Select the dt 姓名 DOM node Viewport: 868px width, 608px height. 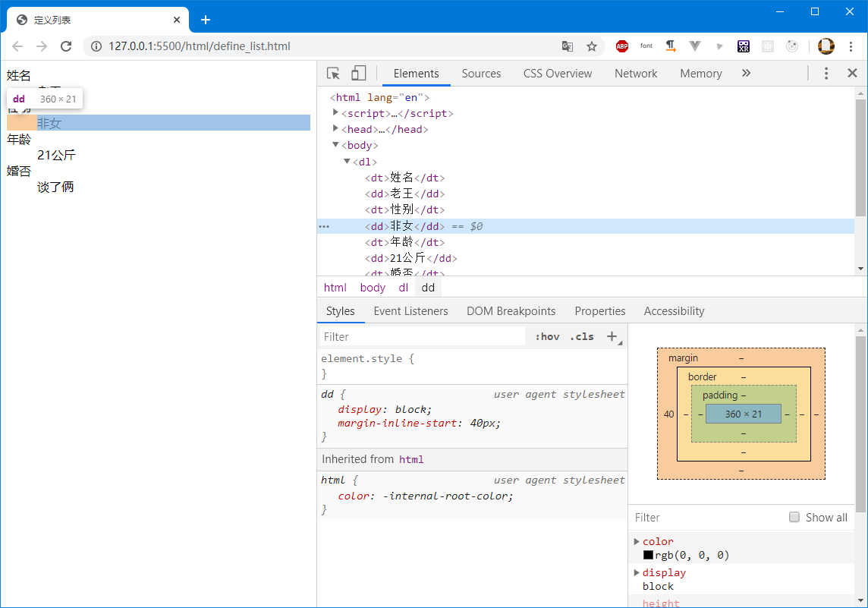point(404,178)
